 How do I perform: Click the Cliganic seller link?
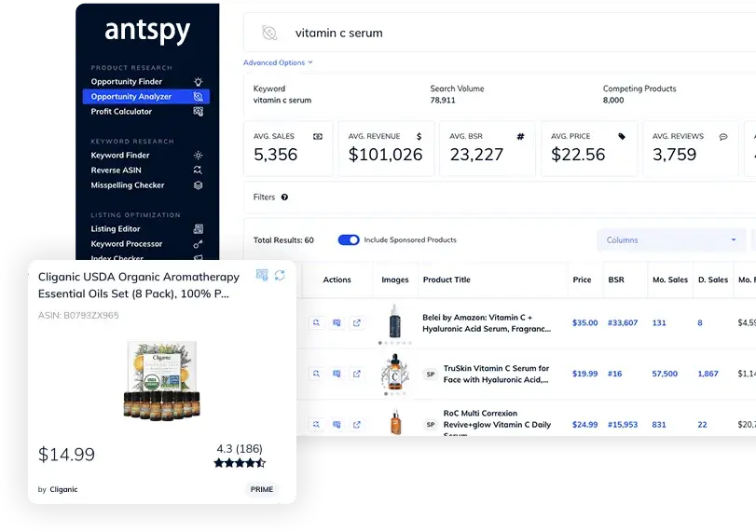click(63, 489)
